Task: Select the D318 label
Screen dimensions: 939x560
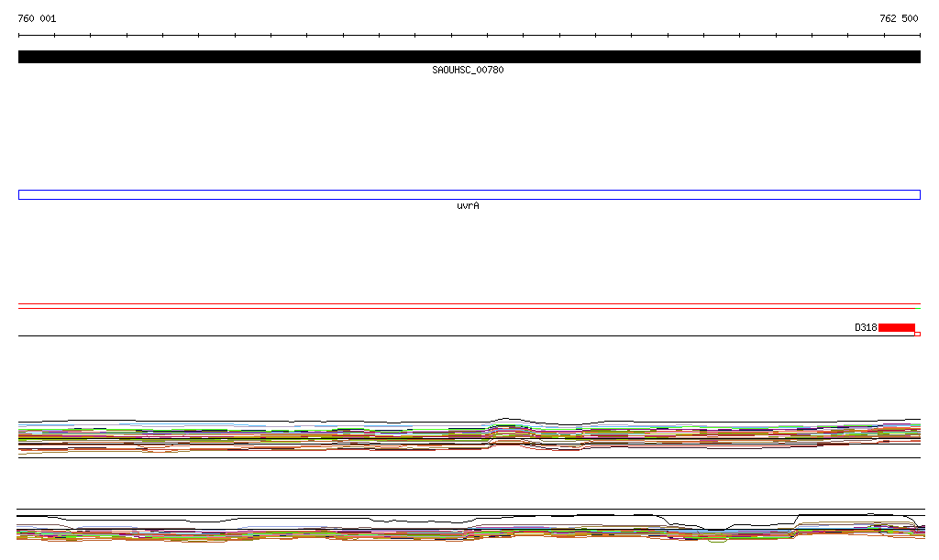Action: pos(866,327)
